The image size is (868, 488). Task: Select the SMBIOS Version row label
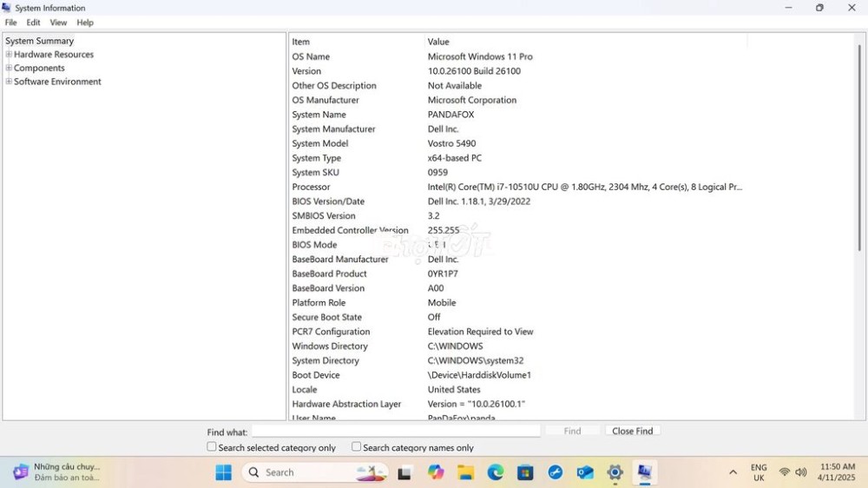click(324, 215)
